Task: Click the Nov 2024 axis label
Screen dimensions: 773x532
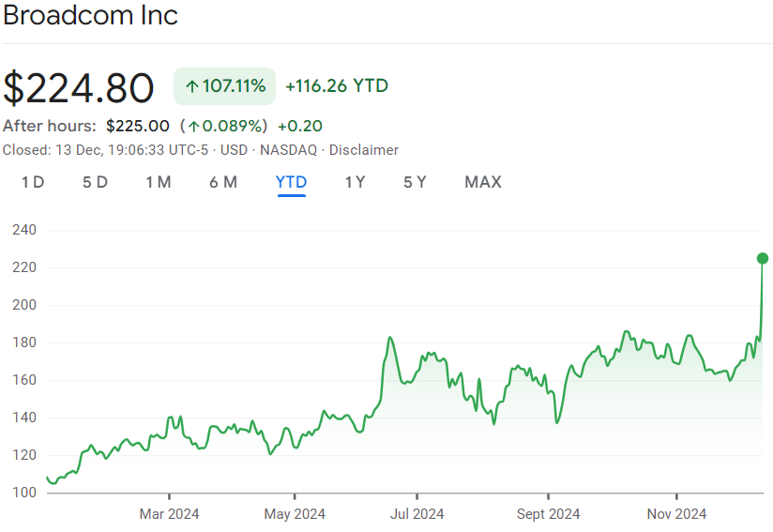Action: tap(676, 514)
